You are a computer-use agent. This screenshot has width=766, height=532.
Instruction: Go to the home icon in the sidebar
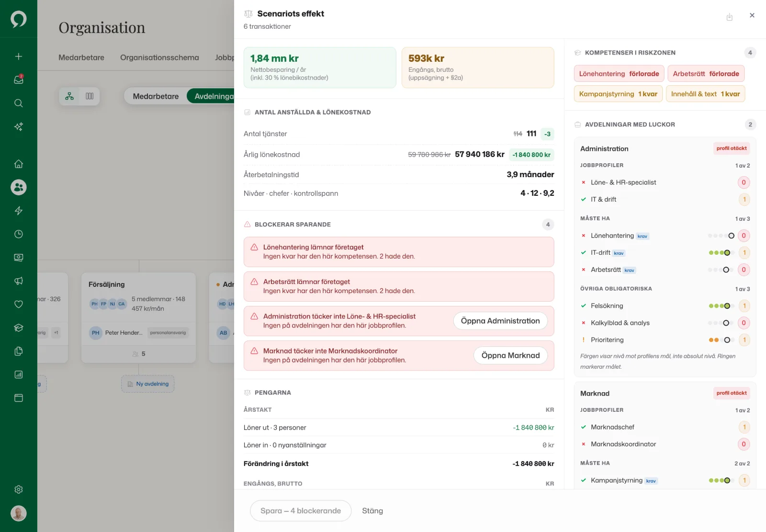pyautogui.click(x=19, y=164)
